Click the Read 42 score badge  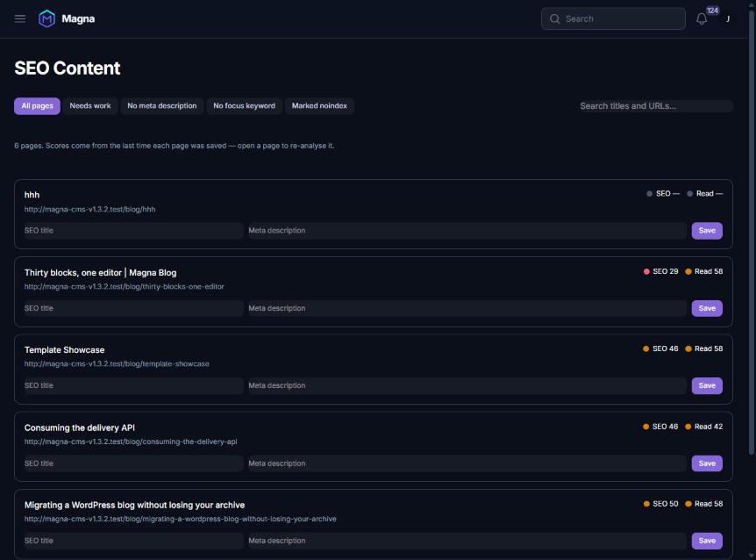[703, 427]
